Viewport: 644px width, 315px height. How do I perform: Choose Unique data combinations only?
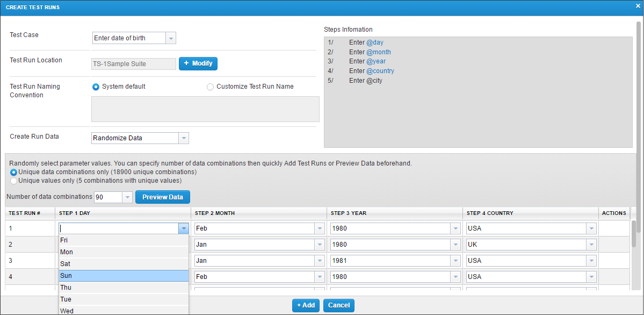click(14, 172)
